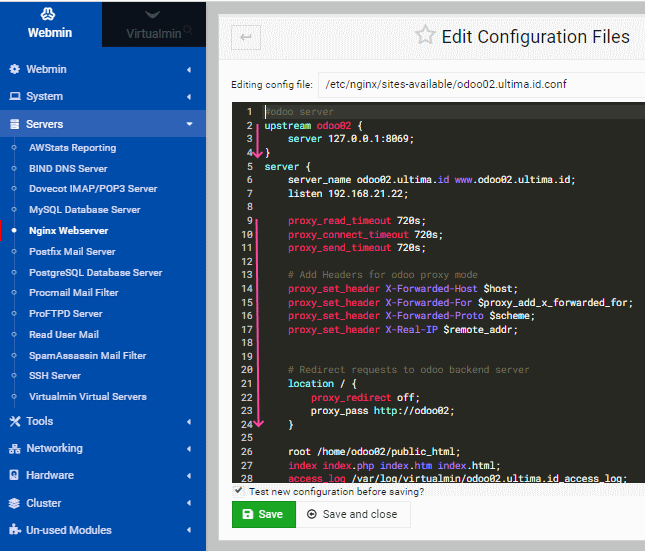The width and height of the screenshot is (645, 551).
Task: Click the Un-used Modules menu label
Action: 69,530
